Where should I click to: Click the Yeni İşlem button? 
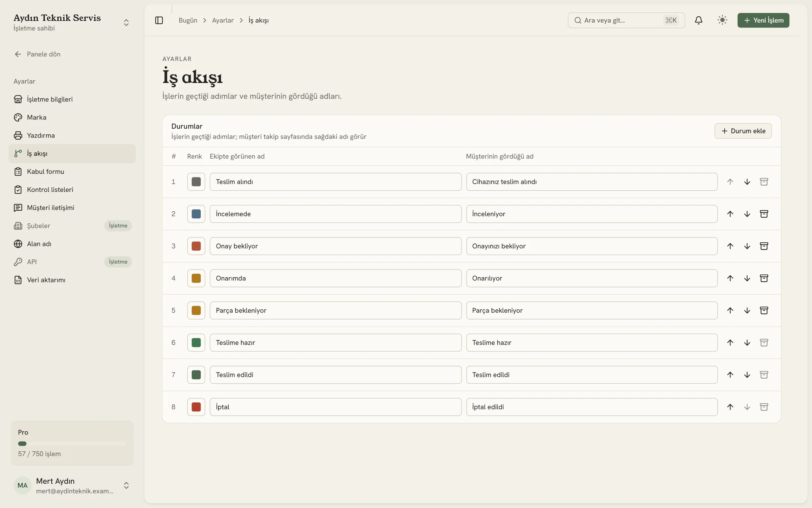click(763, 20)
